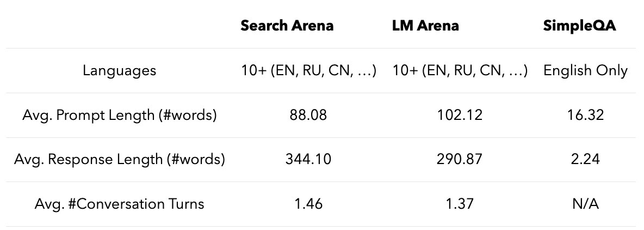Image resolution: width=644 pixels, height=230 pixels.
Task: Select the English Only cell
Action: tap(585, 70)
